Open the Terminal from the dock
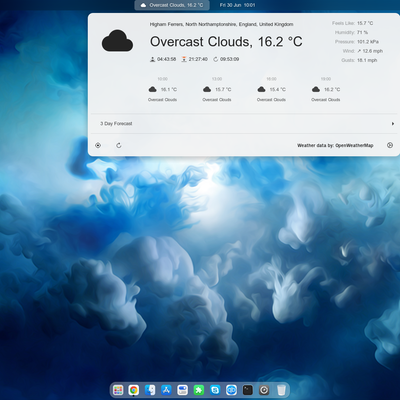This screenshot has height=400, width=400. (248, 390)
